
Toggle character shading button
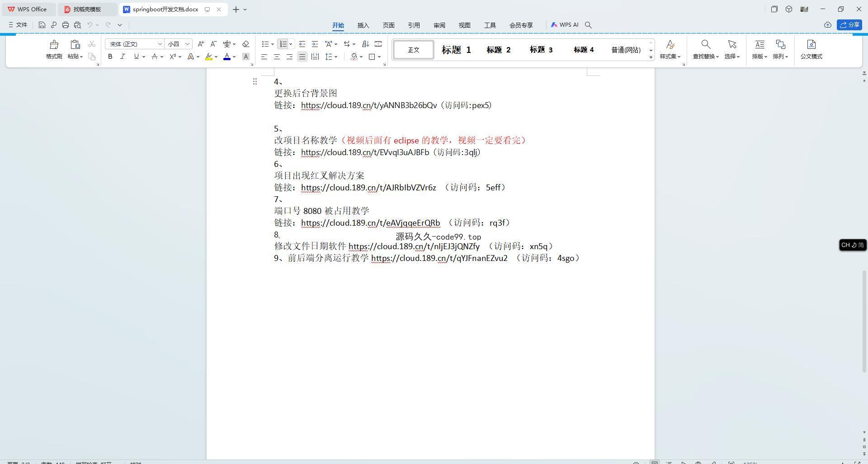pos(245,57)
